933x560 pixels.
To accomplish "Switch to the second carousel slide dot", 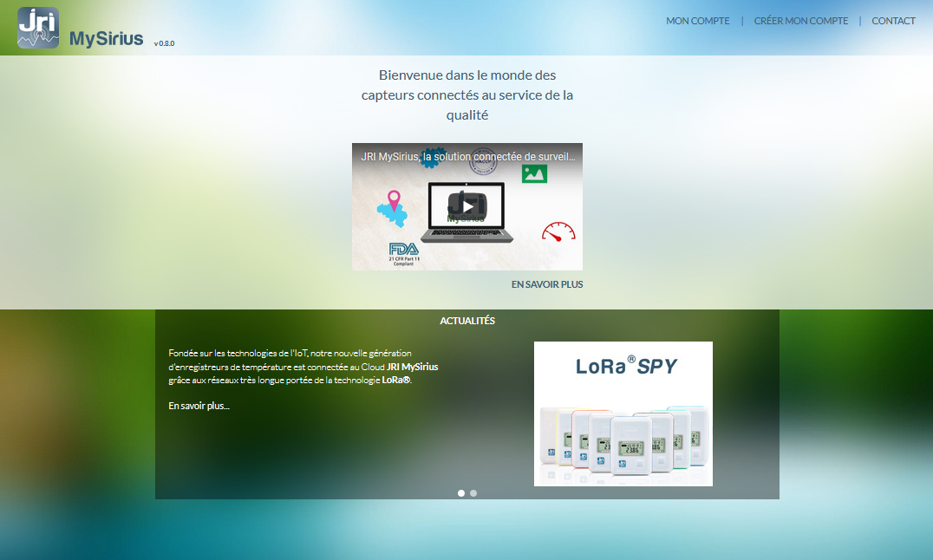I will coord(473,493).
